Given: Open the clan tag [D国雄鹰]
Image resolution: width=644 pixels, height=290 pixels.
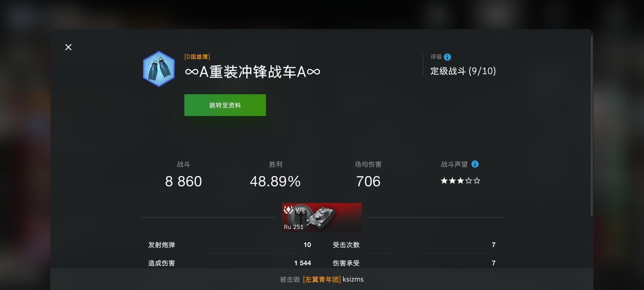Looking at the screenshot, I should point(197,57).
